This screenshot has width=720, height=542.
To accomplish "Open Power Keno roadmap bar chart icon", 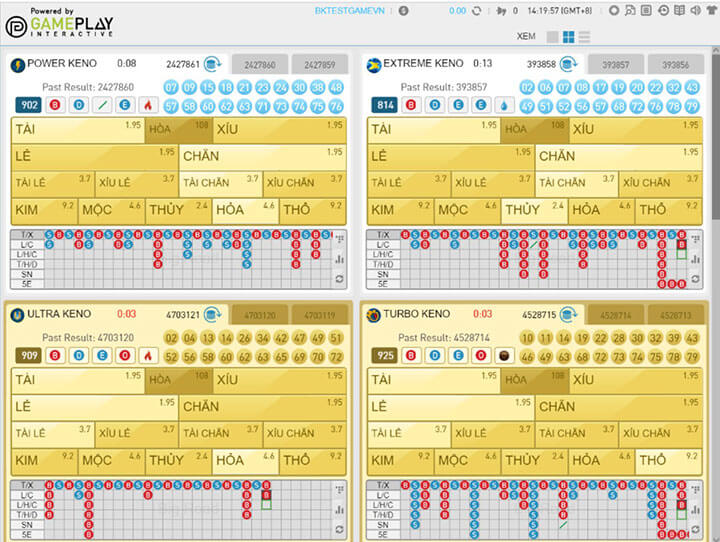I will pyautogui.click(x=339, y=260).
